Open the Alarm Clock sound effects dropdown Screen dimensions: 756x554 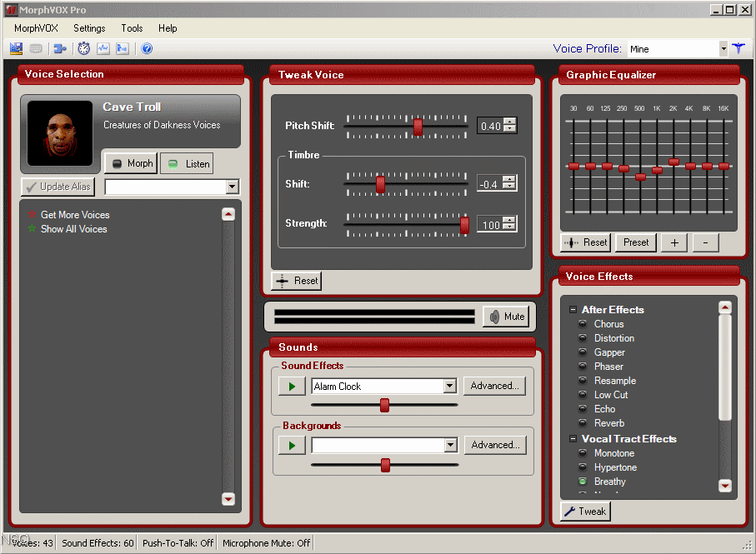pyautogui.click(x=449, y=386)
